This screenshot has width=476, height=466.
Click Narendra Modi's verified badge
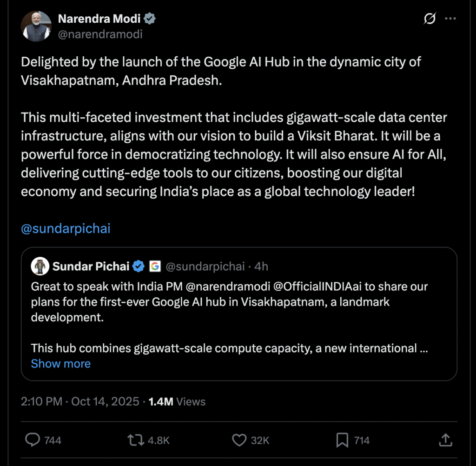point(150,19)
